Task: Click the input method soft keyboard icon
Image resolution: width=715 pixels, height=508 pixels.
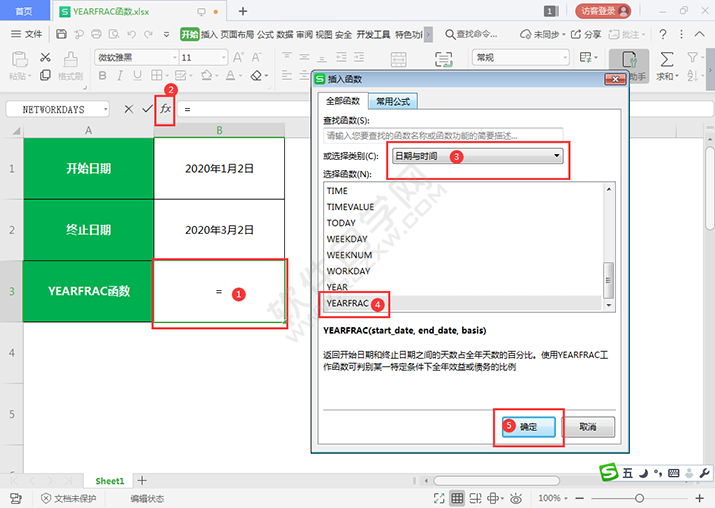Action: (x=674, y=473)
